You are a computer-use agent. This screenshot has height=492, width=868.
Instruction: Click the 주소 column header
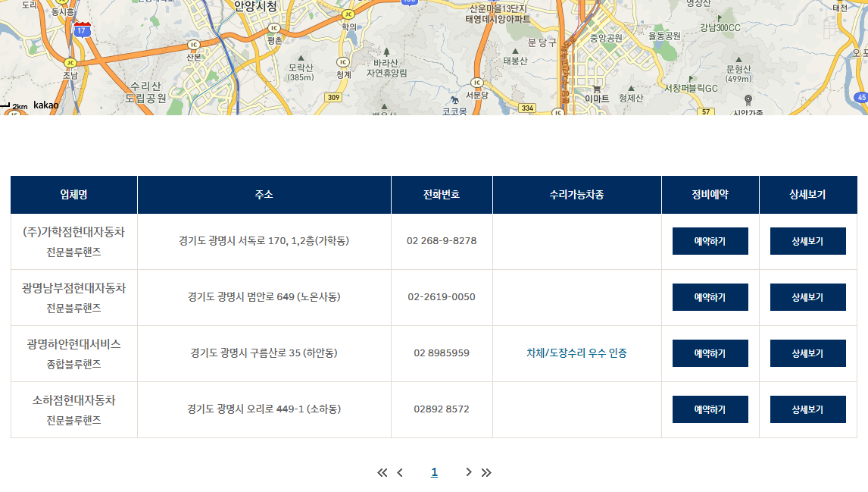pyautogui.click(x=264, y=195)
